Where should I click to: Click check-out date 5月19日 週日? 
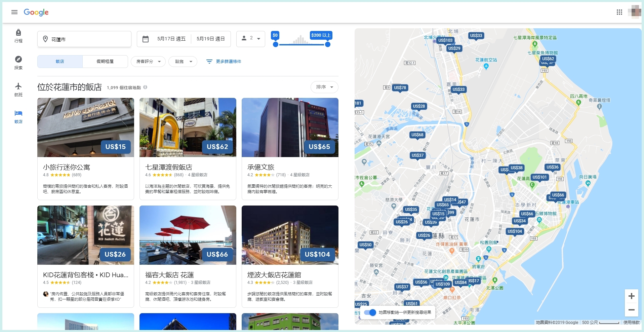(211, 39)
